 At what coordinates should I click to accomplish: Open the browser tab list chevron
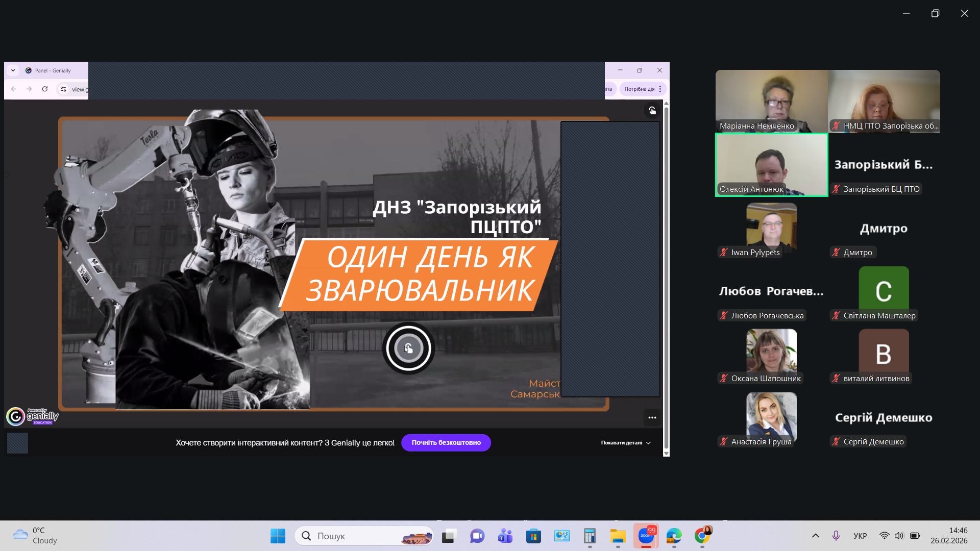(x=13, y=70)
